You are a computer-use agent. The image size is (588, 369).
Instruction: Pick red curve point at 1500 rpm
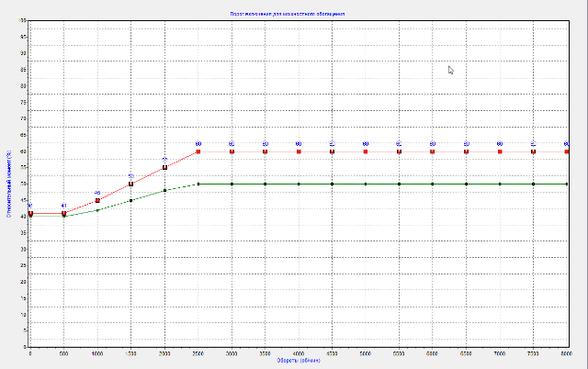(x=130, y=184)
